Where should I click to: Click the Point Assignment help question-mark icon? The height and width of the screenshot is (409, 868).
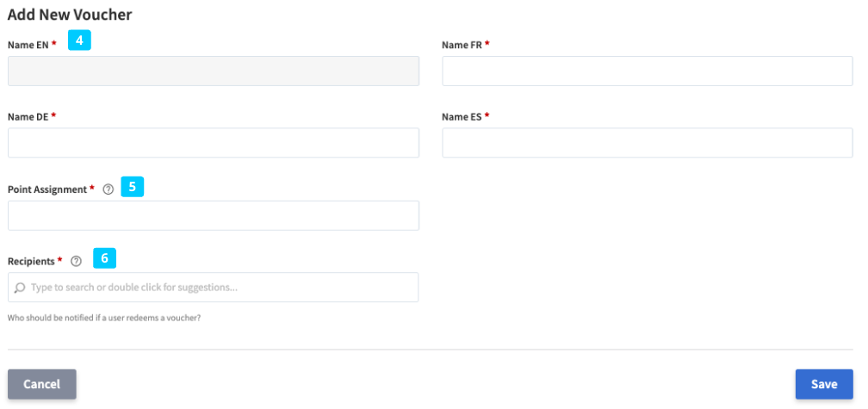tap(108, 189)
